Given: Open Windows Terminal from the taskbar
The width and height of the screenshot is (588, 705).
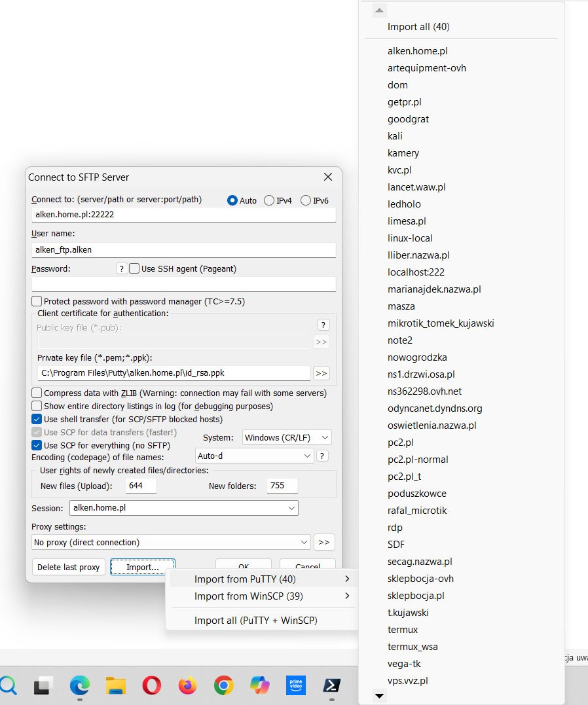Looking at the screenshot, I should (331, 685).
